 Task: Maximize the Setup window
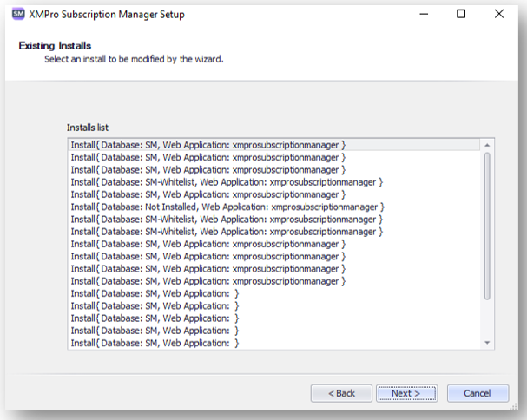pyautogui.click(x=461, y=14)
